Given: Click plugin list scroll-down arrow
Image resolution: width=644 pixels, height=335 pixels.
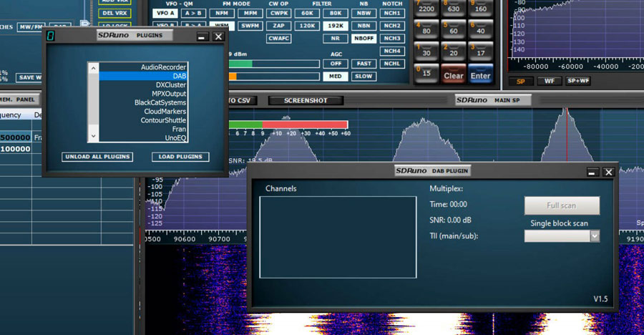Looking at the screenshot, I should pos(93,136).
